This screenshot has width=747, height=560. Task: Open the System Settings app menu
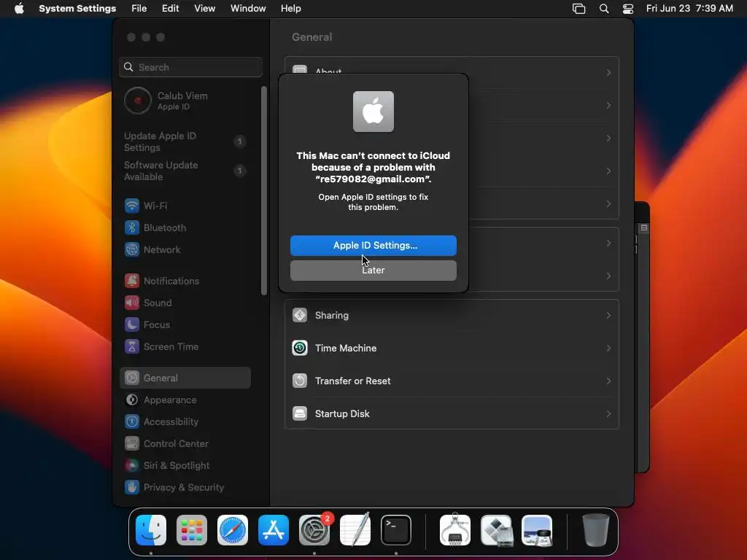[77, 9]
